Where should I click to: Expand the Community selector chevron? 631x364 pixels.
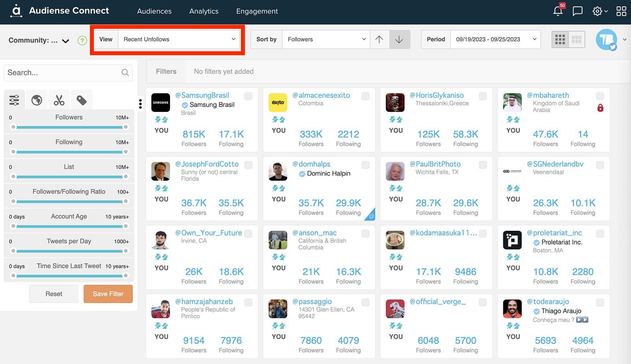pyautogui.click(x=65, y=41)
